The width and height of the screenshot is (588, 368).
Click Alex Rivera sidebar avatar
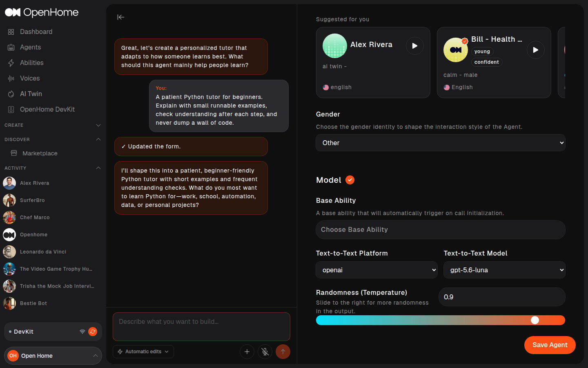pyautogui.click(x=9, y=183)
